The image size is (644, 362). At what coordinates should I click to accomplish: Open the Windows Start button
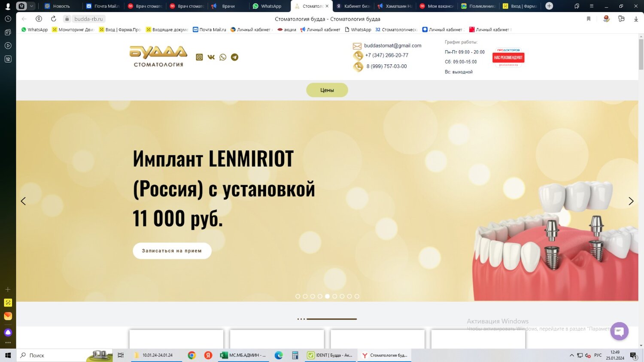8,355
